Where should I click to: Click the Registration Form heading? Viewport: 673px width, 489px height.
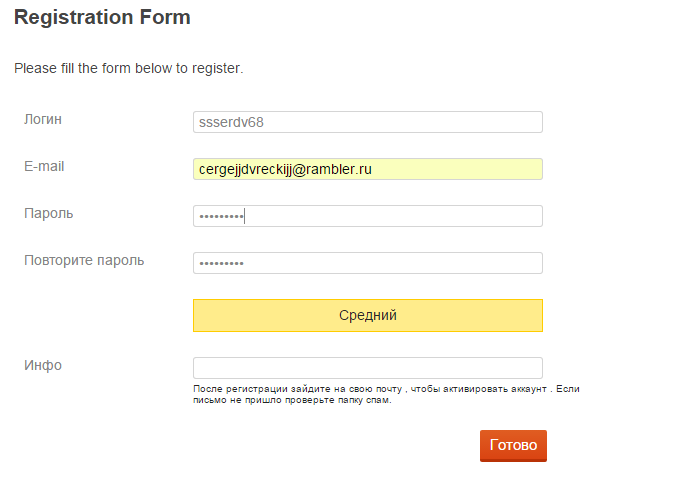(x=102, y=17)
